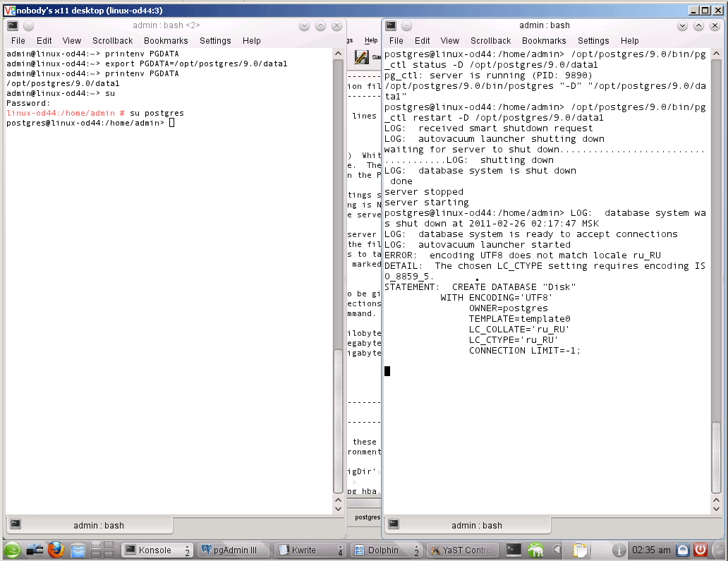Screen dimensions: 728x561
Task: Open the file manager icon in the panel
Action: [x=78, y=550]
